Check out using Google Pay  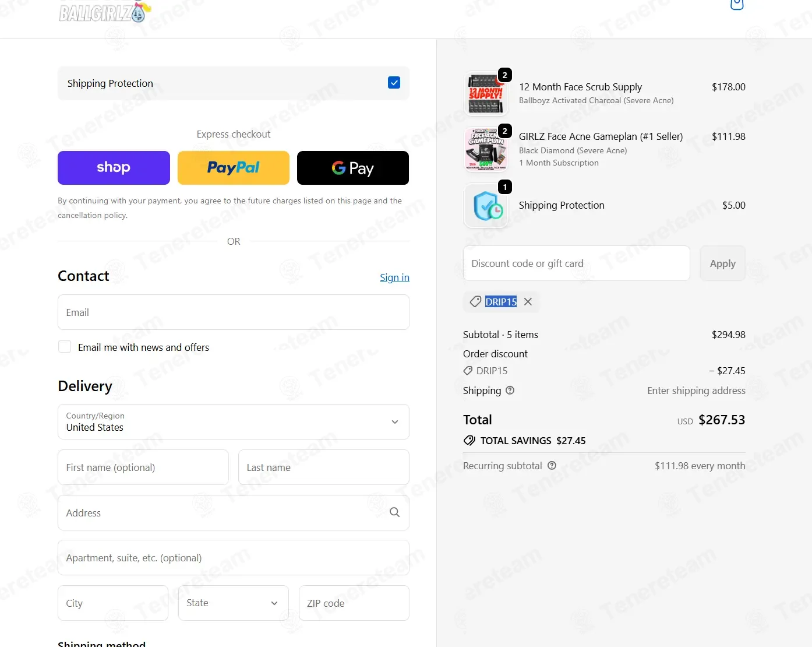click(353, 168)
